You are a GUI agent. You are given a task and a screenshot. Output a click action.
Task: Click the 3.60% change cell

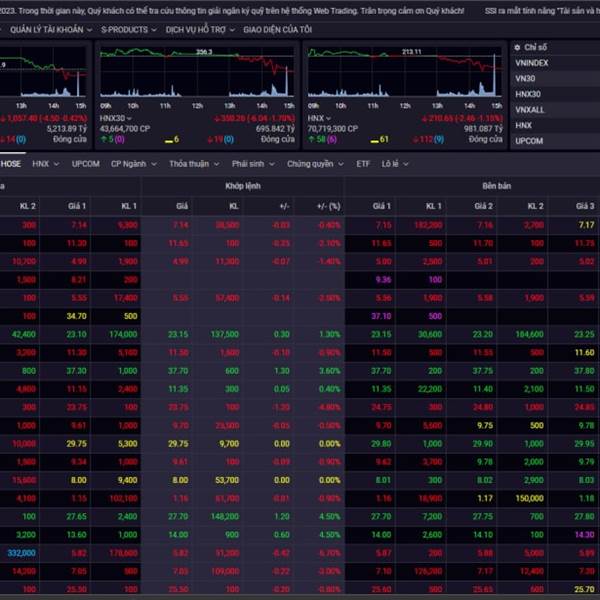[330, 371]
